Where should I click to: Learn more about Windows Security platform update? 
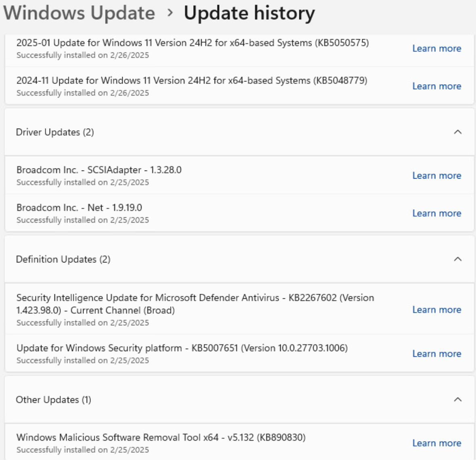click(x=436, y=354)
